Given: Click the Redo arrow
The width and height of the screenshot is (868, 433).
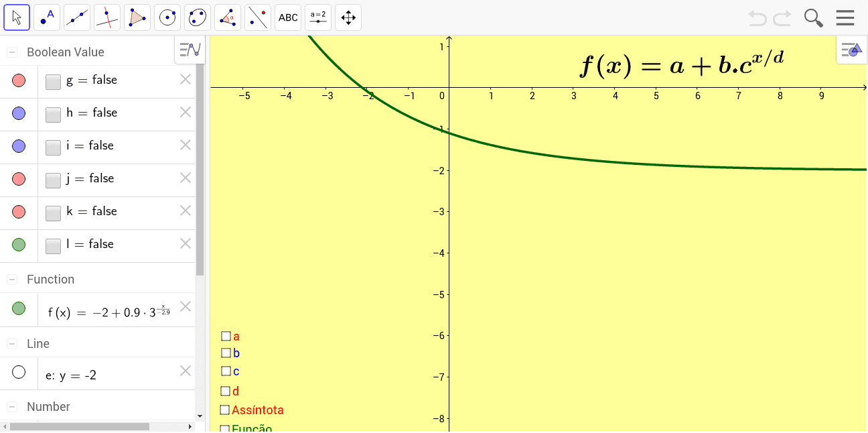Looking at the screenshot, I should pyautogui.click(x=782, y=18).
